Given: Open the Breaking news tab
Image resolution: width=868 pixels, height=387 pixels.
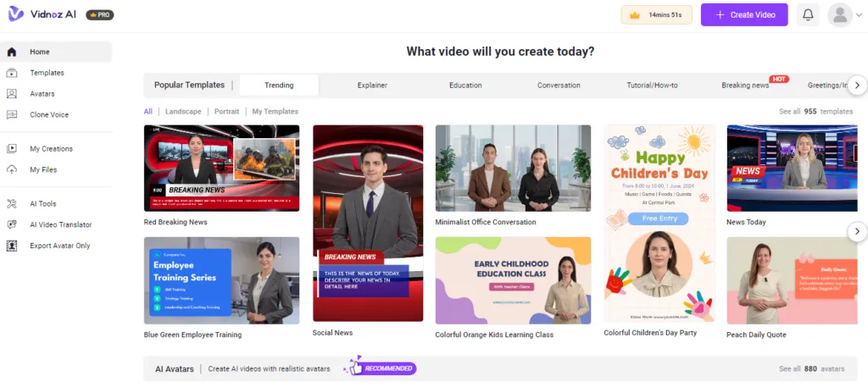Looking at the screenshot, I should point(745,86).
